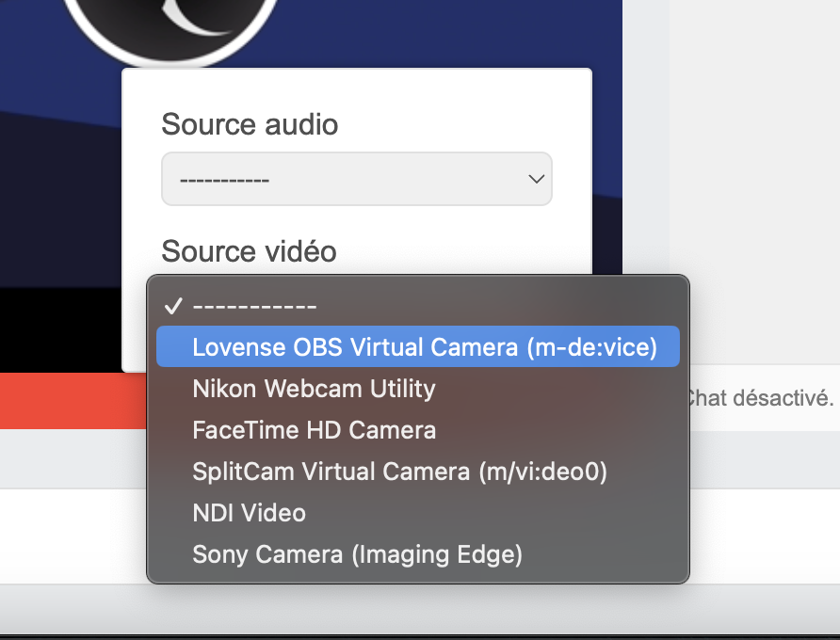Choose Lovense OBS Virtual Camera option
Image resolution: width=840 pixels, height=640 pixels.
[423, 347]
